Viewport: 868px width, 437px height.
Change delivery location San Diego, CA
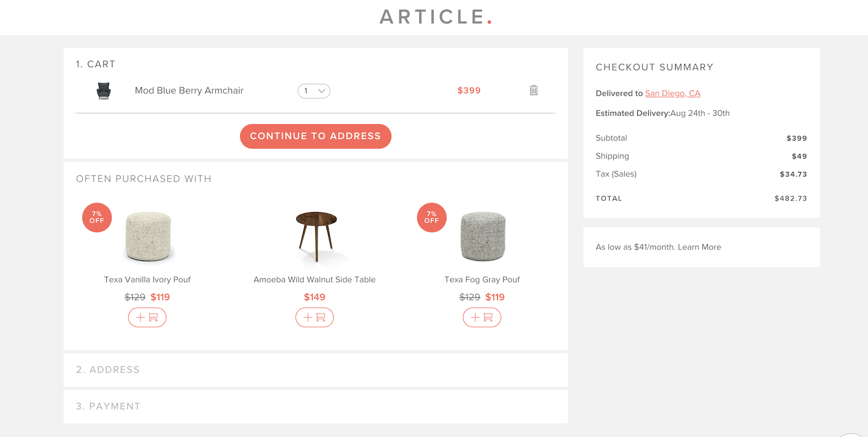pyautogui.click(x=673, y=93)
